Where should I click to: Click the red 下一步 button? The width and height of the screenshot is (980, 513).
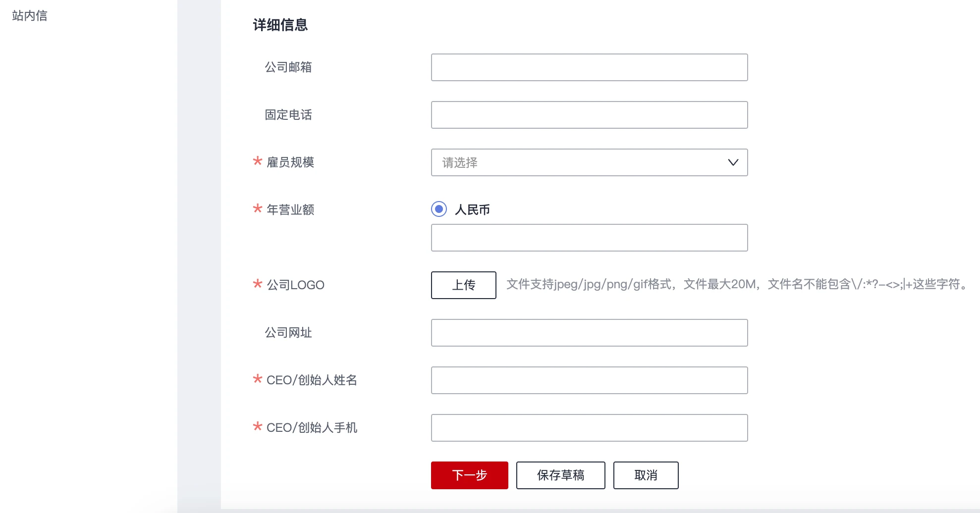coord(469,475)
